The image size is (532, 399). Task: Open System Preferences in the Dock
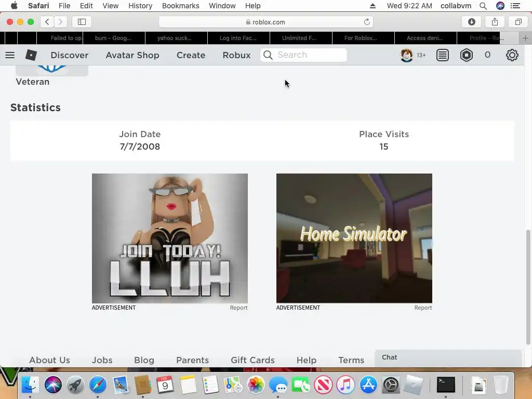tap(391, 385)
